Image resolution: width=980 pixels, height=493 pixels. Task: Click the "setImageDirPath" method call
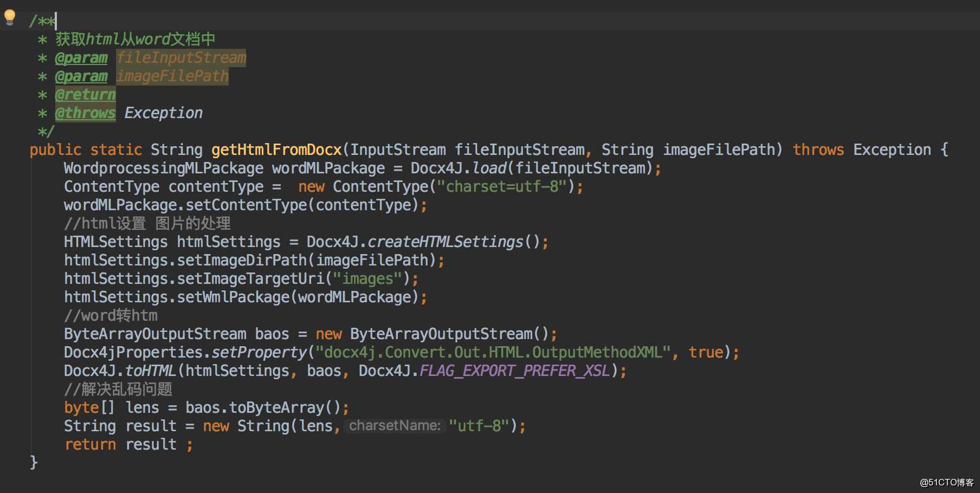pyautogui.click(x=242, y=260)
